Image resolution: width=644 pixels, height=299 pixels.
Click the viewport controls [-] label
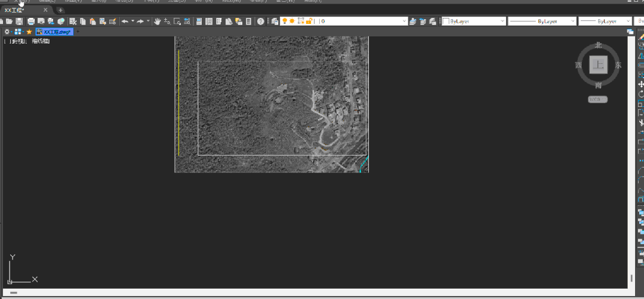[6, 41]
